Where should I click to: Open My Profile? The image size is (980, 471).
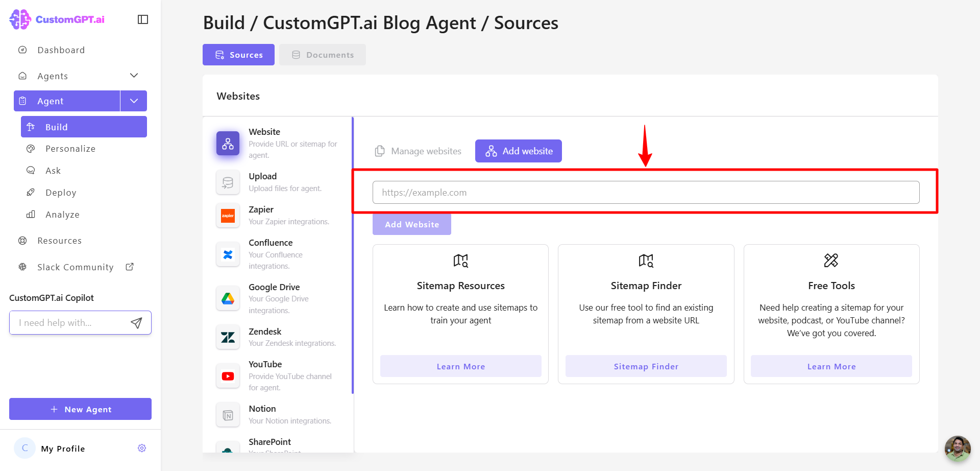tap(63, 449)
